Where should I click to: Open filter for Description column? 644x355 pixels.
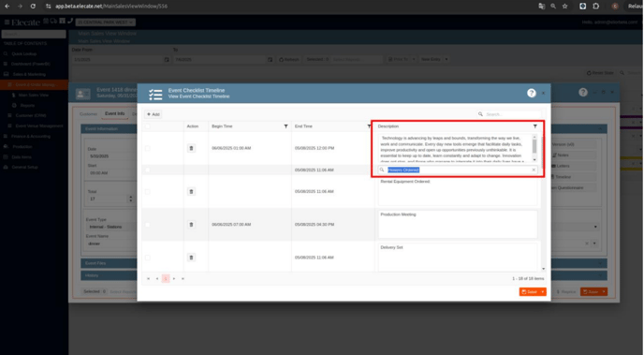(x=534, y=126)
